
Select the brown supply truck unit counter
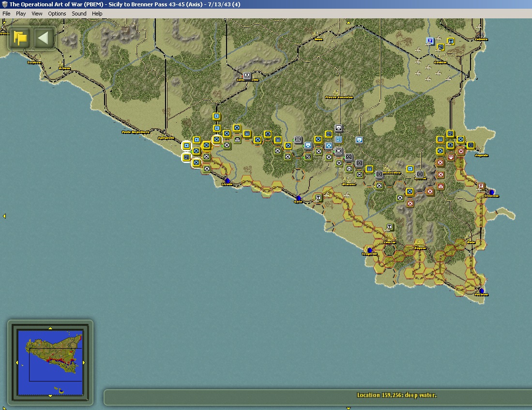[441, 186]
